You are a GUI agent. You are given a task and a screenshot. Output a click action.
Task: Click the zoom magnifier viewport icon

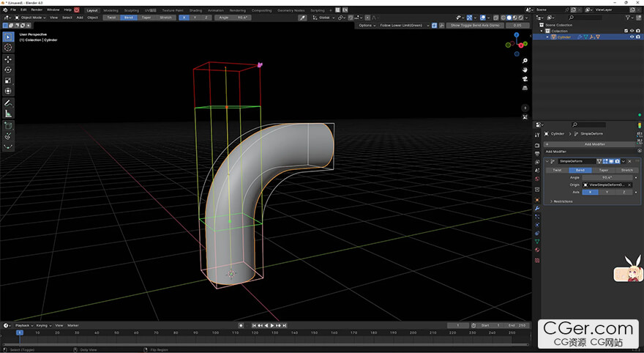click(x=525, y=61)
